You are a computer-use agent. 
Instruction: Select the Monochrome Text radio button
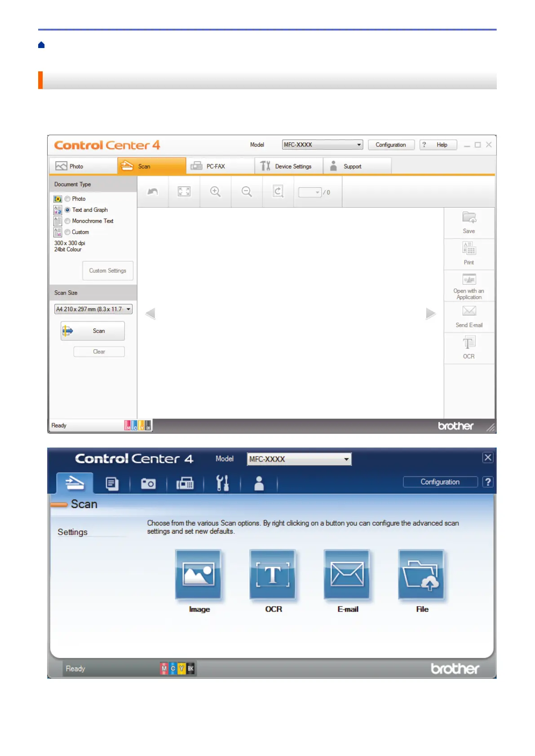67,221
